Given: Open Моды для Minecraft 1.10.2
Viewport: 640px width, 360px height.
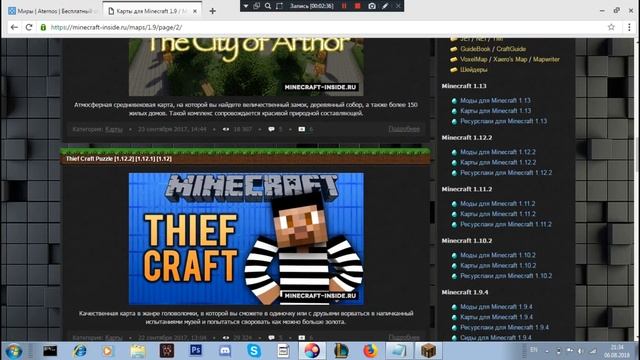Looking at the screenshot, I should pos(498,255).
